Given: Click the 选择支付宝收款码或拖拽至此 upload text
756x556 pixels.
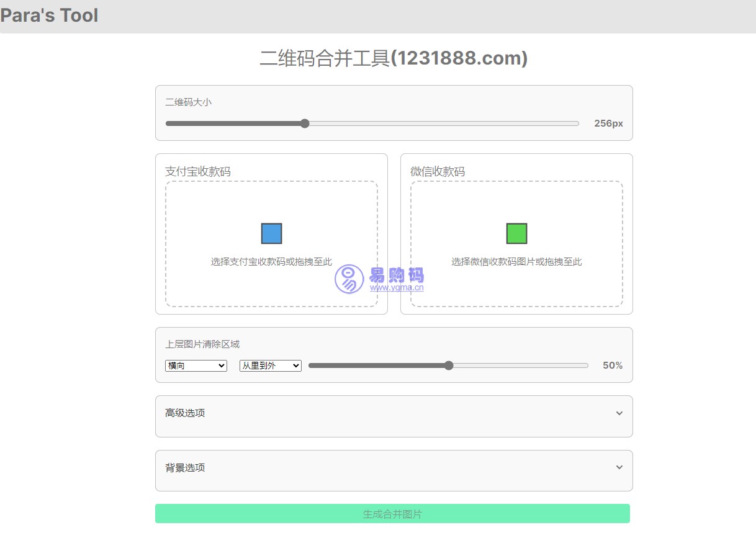Looking at the screenshot, I should pos(271,262).
